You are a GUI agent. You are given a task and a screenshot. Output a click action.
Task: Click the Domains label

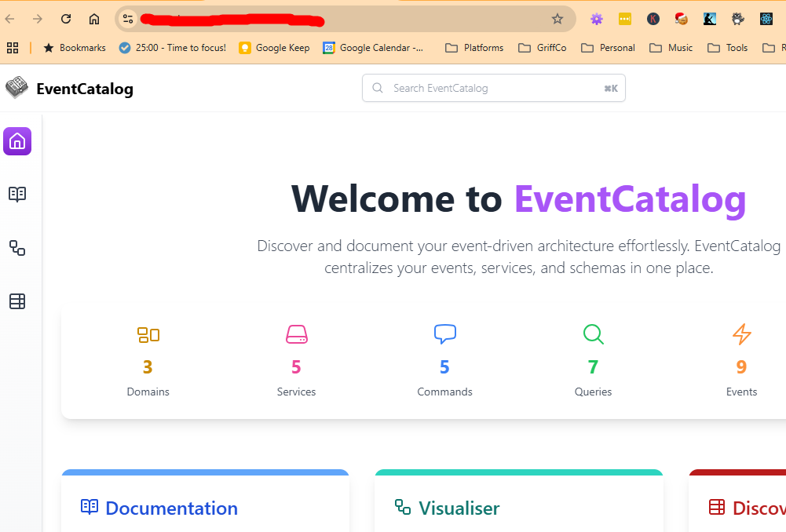pos(148,392)
